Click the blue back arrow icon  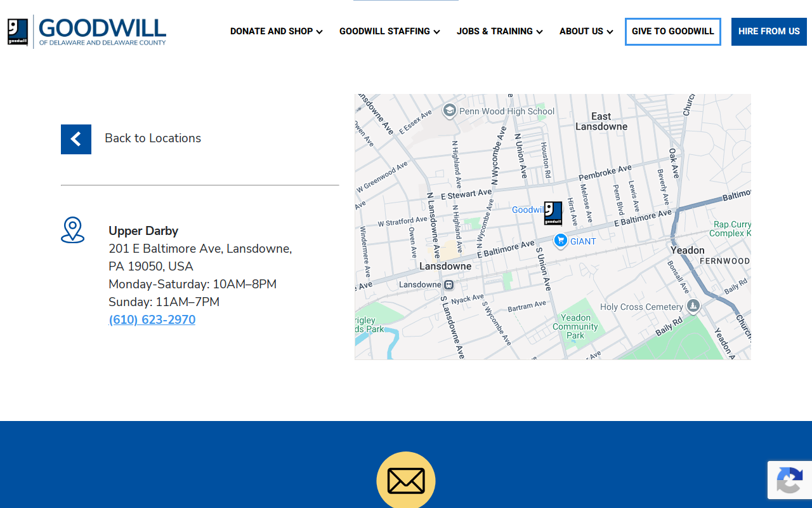tap(76, 139)
